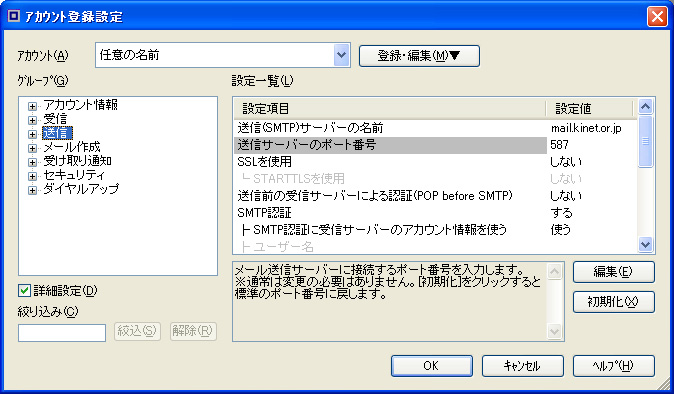Expand the 受け取り通知 tree node
The width and height of the screenshot is (674, 394).
(x=32, y=162)
